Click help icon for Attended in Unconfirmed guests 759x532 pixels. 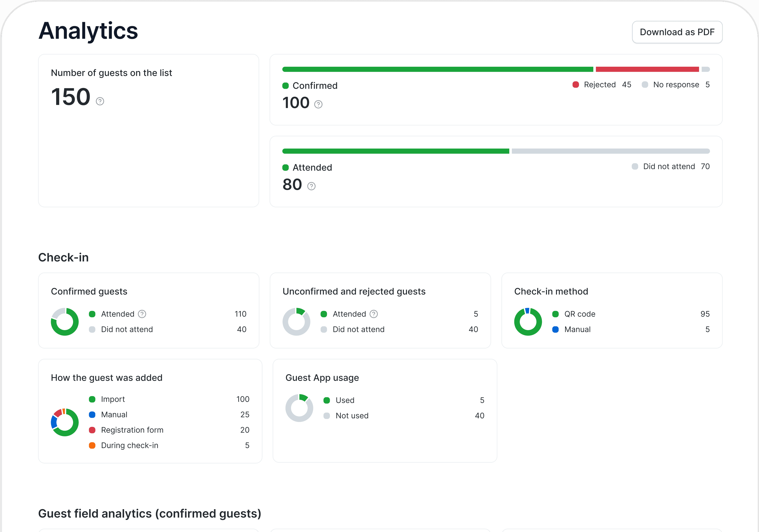pos(374,314)
